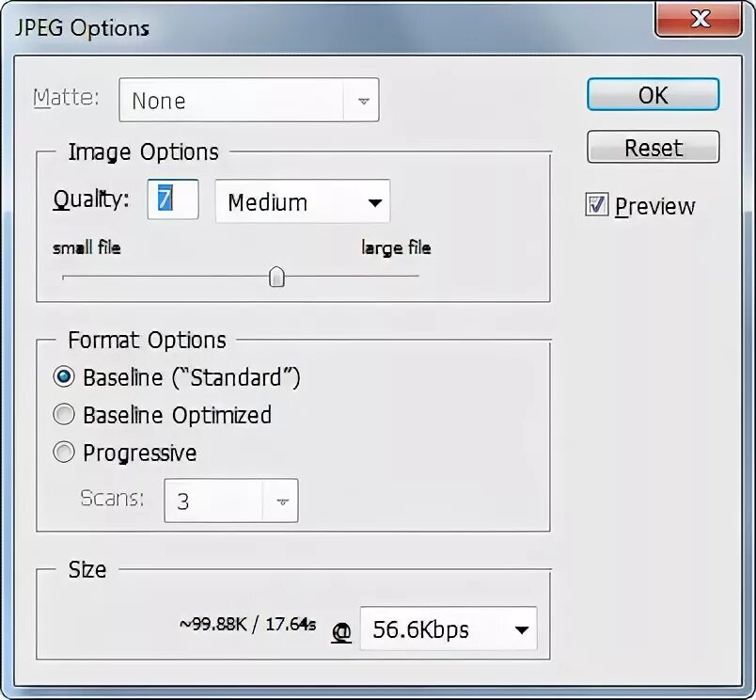Image resolution: width=756 pixels, height=700 pixels.
Task: Choose the Baseline Optimized format option
Action: 64,414
